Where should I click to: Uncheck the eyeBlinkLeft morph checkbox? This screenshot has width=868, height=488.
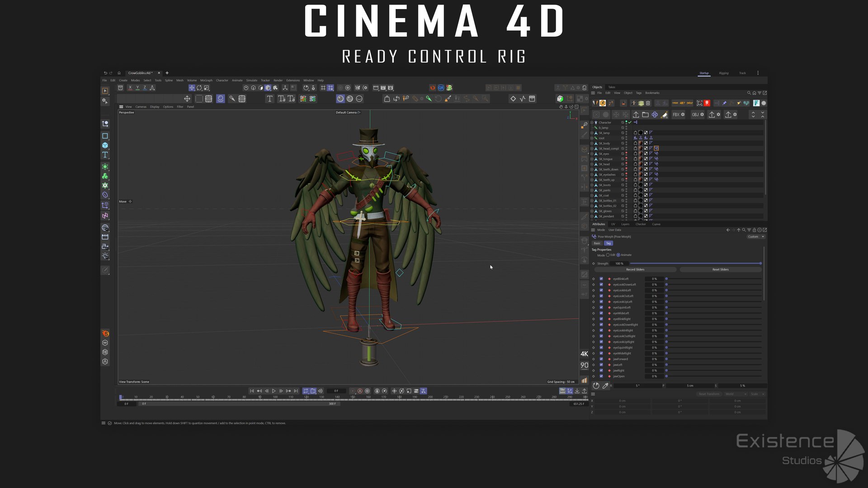point(601,279)
